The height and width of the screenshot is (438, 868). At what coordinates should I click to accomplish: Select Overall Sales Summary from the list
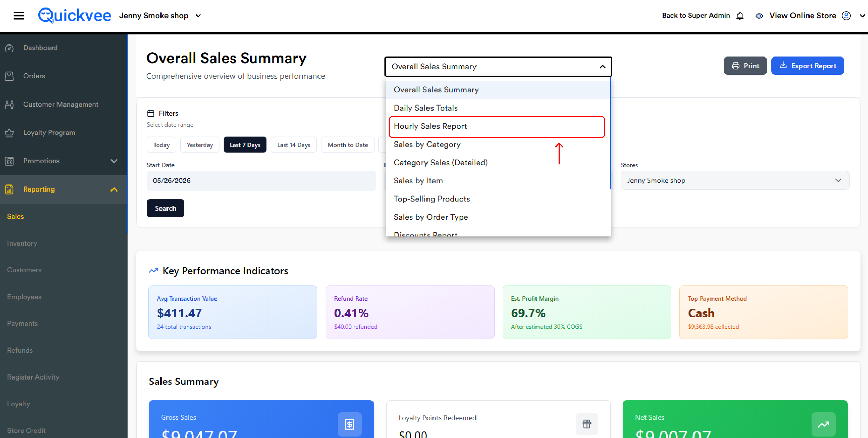(x=498, y=90)
